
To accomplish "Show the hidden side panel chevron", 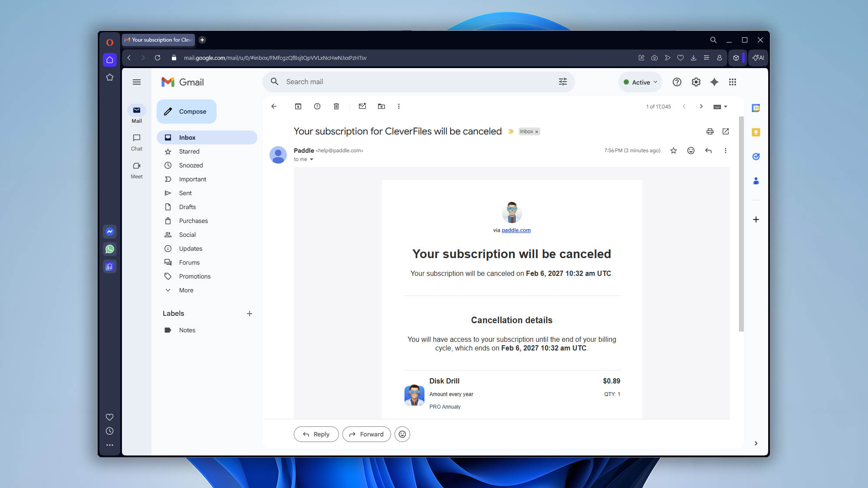I will tap(756, 443).
